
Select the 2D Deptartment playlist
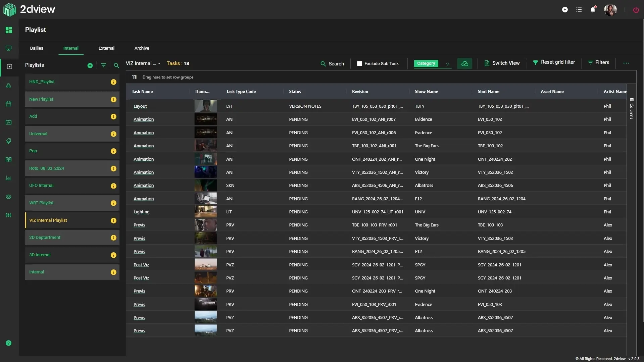pos(72,238)
